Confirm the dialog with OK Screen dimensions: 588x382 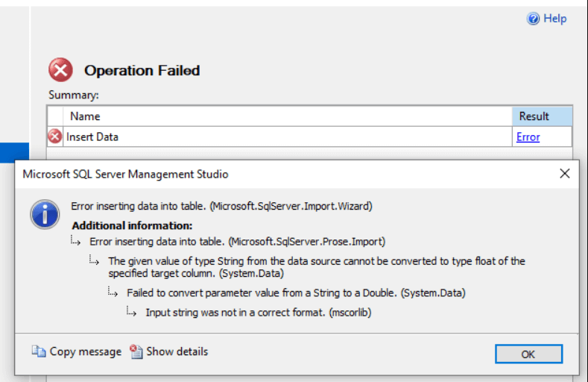(x=528, y=354)
